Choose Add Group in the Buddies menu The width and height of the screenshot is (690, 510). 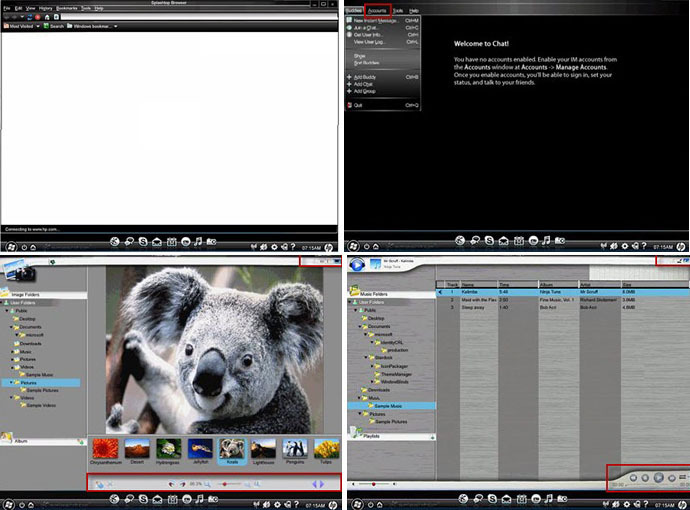(x=382, y=91)
